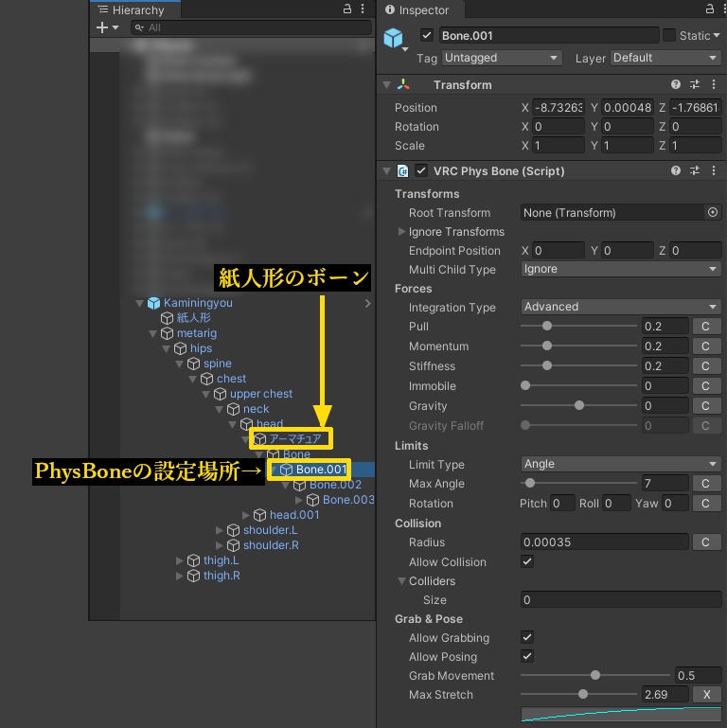Click the thigh.R object icon
The height and width of the screenshot is (728, 727).
pyautogui.click(x=193, y=576)
